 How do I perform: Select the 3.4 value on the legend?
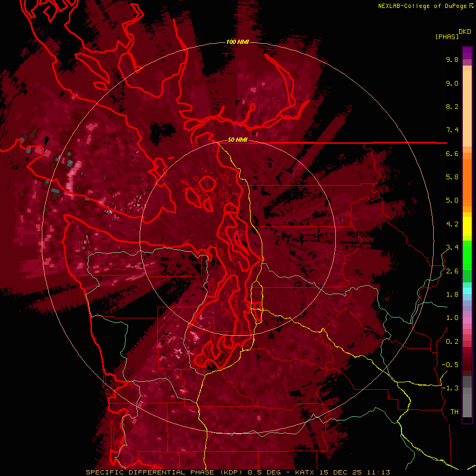point(452,248)
